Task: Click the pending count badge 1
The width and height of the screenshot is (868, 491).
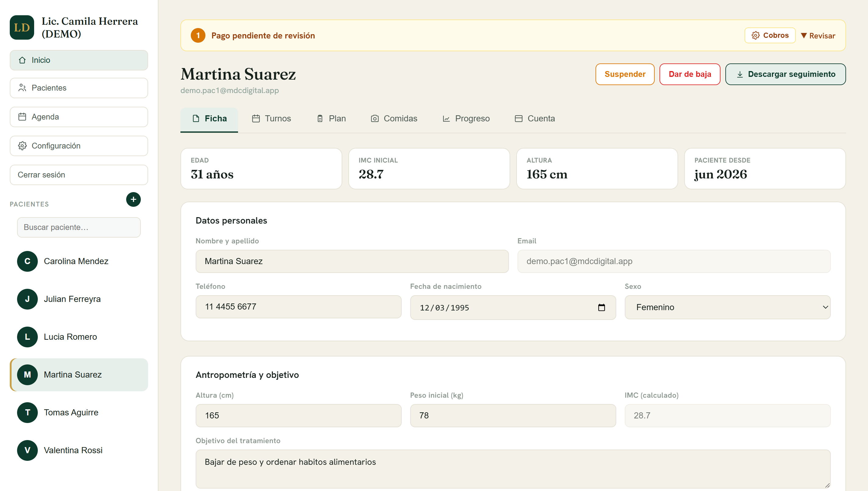Action: (198, 35)
